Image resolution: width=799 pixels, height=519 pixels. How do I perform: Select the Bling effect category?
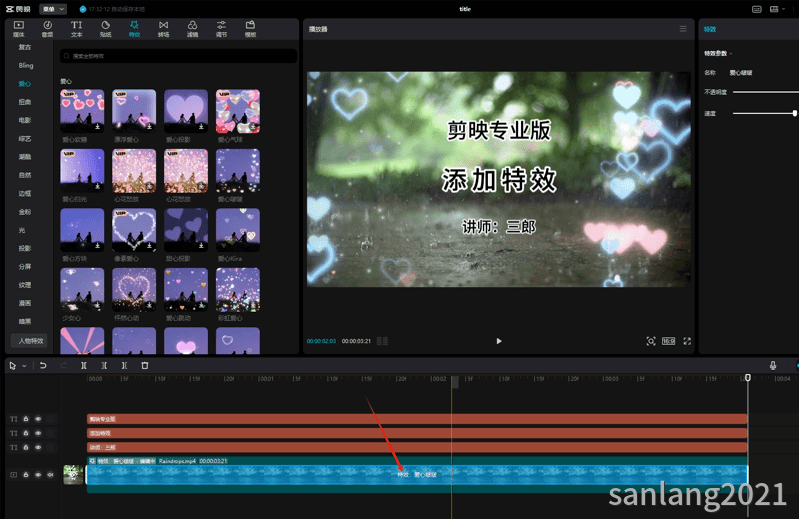click(x=25, y=65)
